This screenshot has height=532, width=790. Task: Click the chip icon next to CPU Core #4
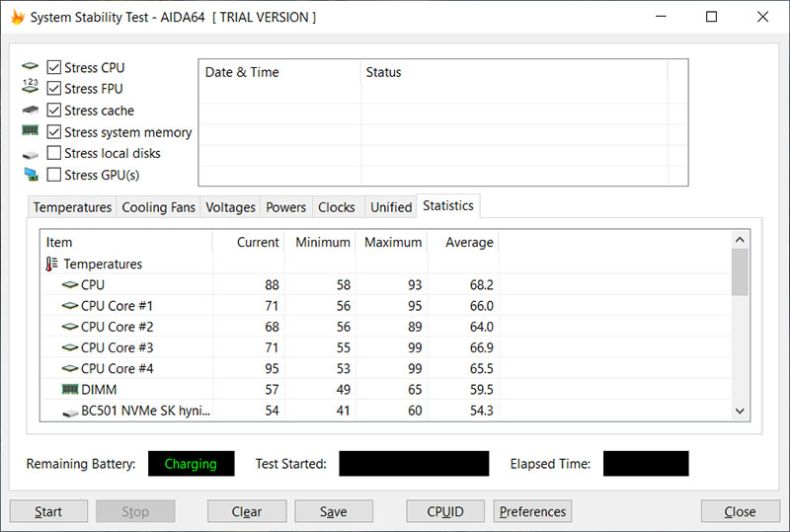click(x=69, y=369)
